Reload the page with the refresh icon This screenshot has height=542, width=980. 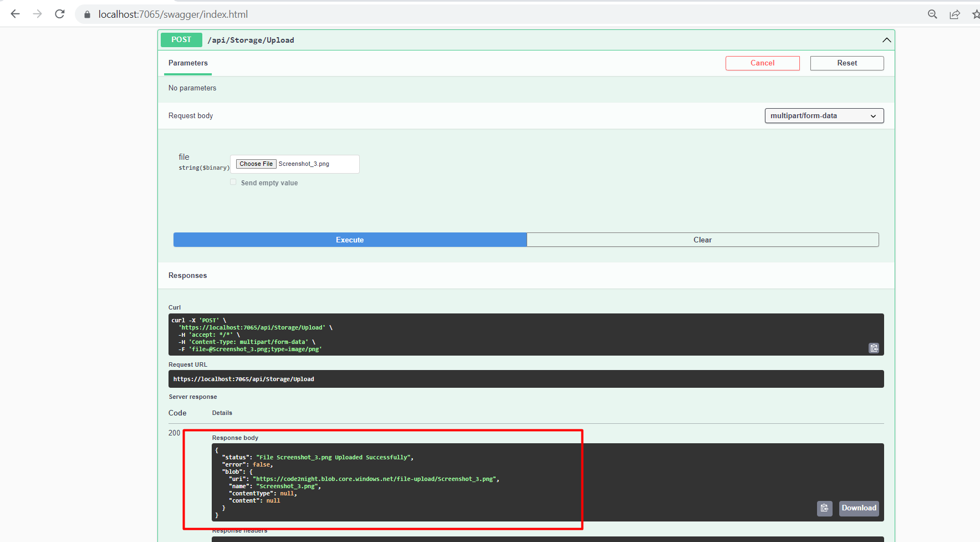(60, 14)
